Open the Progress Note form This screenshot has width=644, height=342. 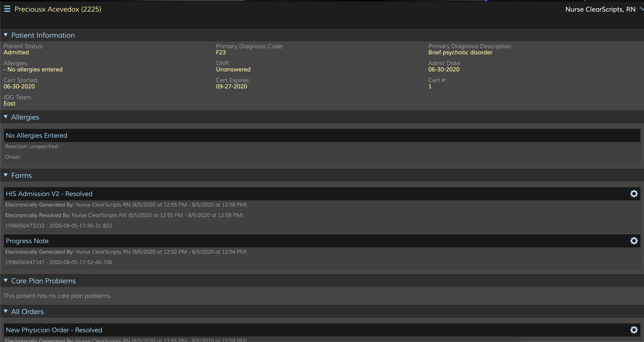(27, 241)
